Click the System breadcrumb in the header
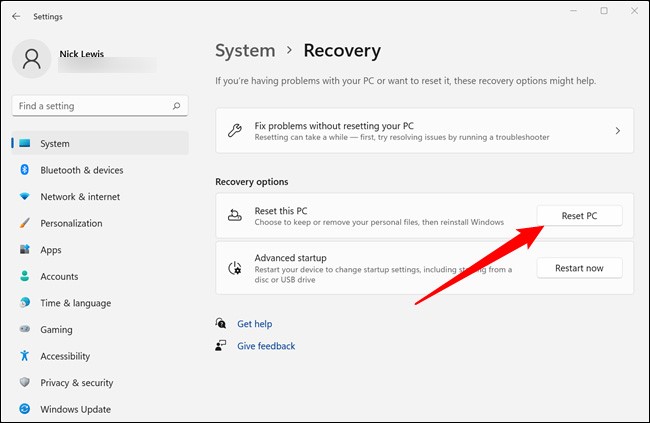650x423 pixels. (x=245, y=50)
